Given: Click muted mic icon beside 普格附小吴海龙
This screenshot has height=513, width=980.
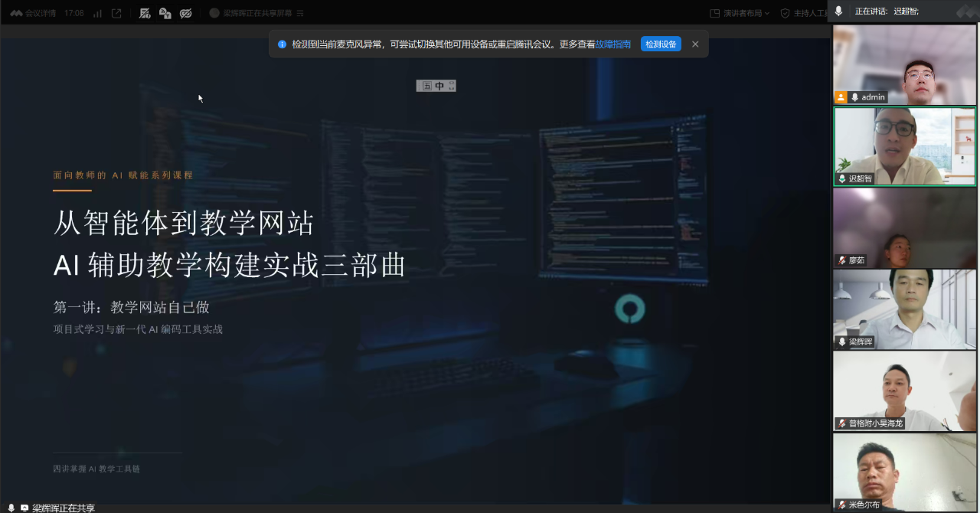Looking at the screenshot, I should tap(842, 423).
